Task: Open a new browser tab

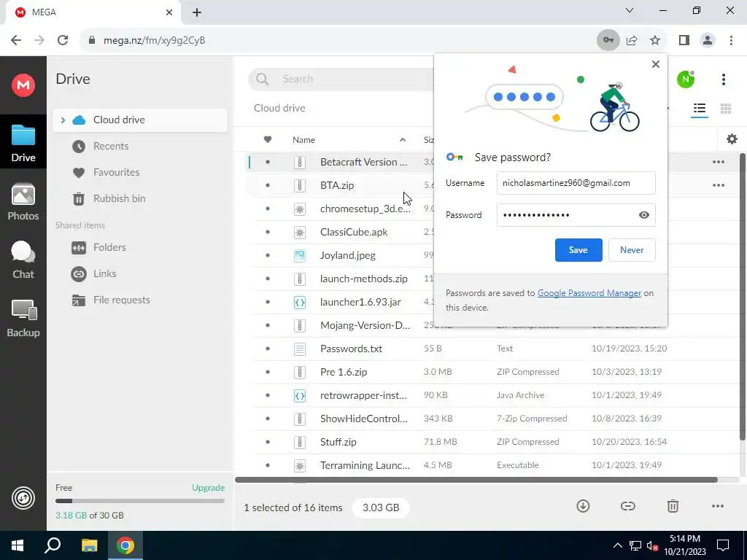Action: click(x=197, y=12)
